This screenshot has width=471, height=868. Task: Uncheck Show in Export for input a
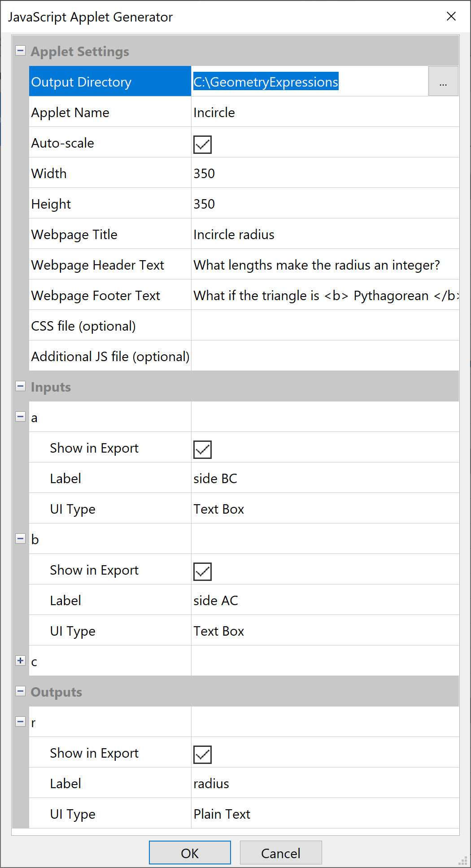point(202,449)
